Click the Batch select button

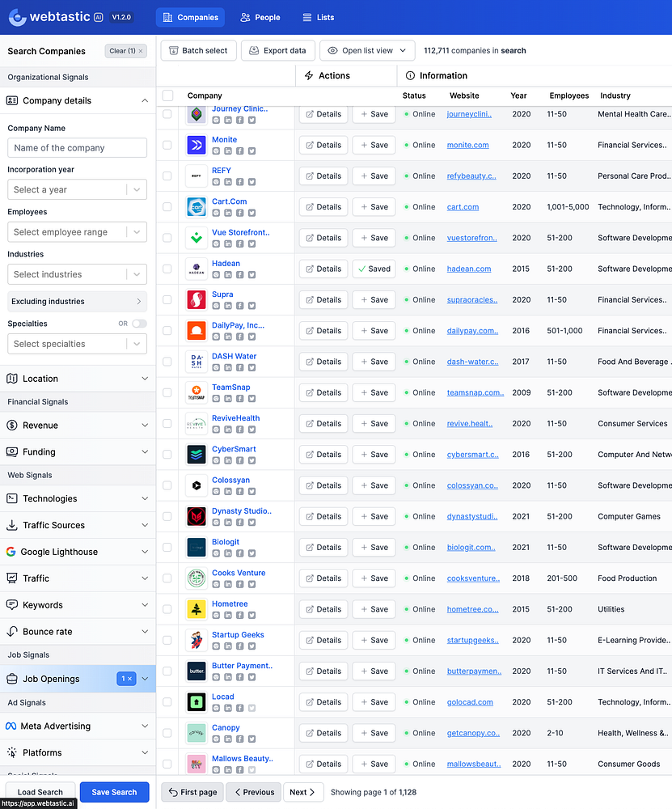click(x=199, y=50)
